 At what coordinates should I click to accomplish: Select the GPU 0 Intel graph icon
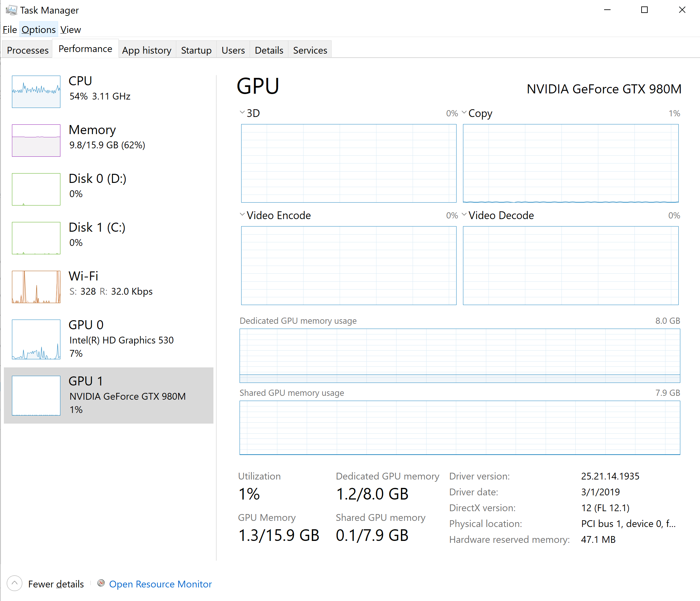36,339
